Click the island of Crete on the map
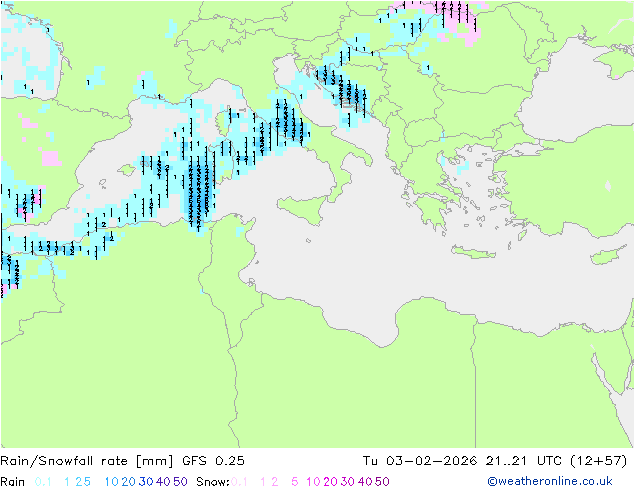The height and width of the screenshot is (490, 634). [x=473, y=252]
